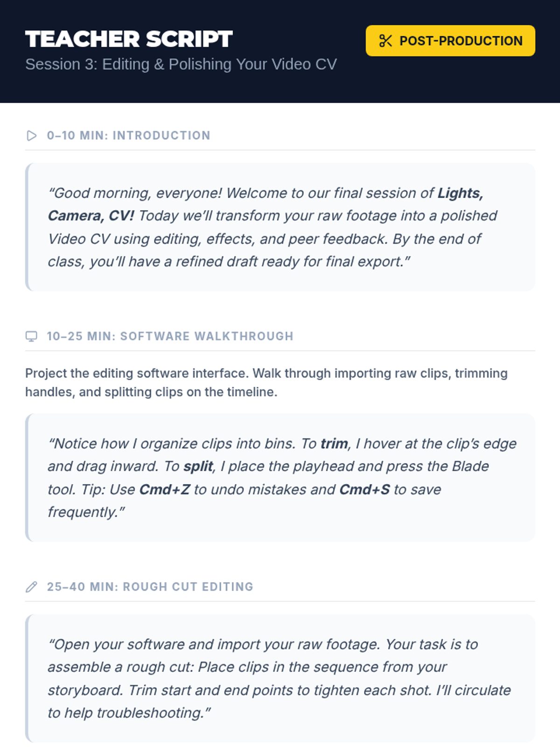The image size is (560, 747).
Task: Click the 0–10 MIN: INTRODUCTION heading
Action: click(x=128, y=136)
